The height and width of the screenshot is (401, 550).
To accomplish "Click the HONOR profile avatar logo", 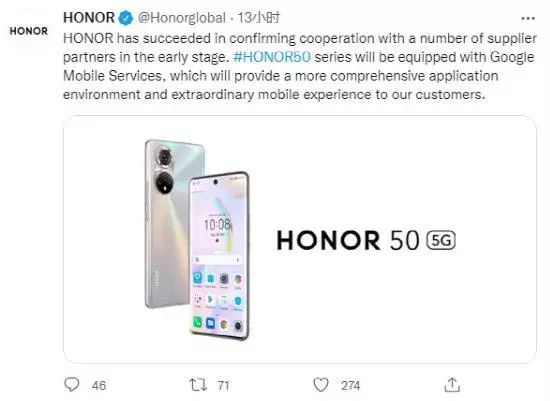I will [29, 31].
